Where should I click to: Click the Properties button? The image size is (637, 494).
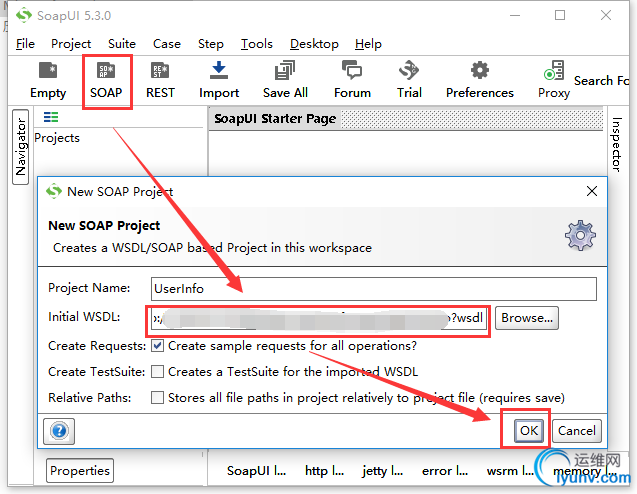click(x=80, y=470)
